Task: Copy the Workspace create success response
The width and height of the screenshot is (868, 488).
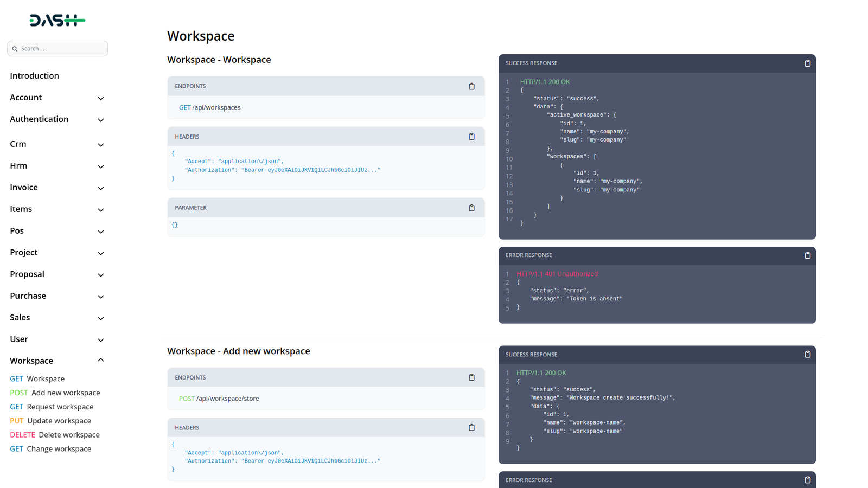Action: 807,355
